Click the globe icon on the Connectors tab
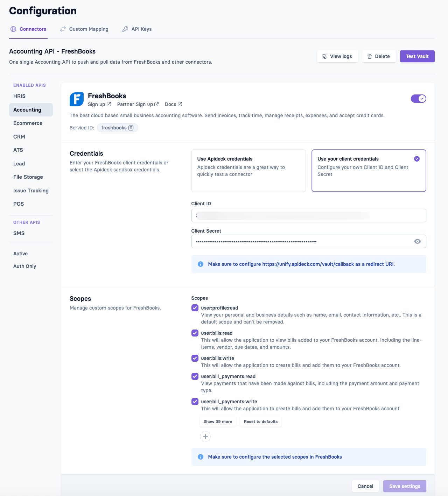Viewport: 448px width, 496px height. [13, 29]
